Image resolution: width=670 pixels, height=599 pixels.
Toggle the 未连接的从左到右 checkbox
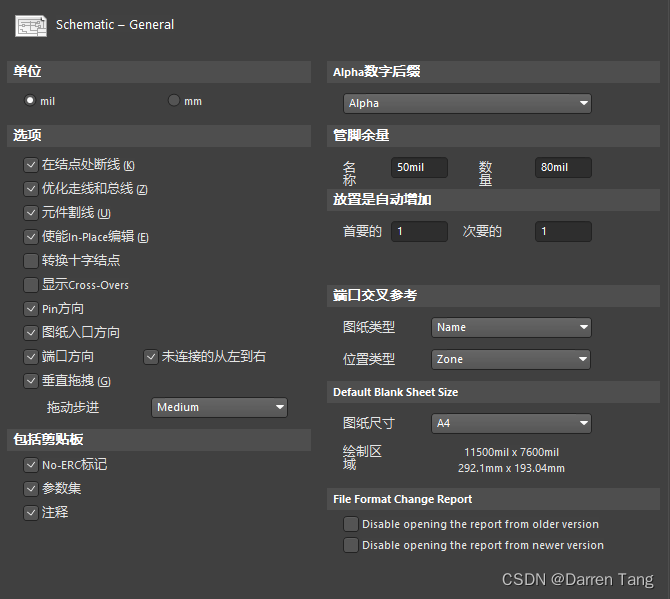point(151,357)
